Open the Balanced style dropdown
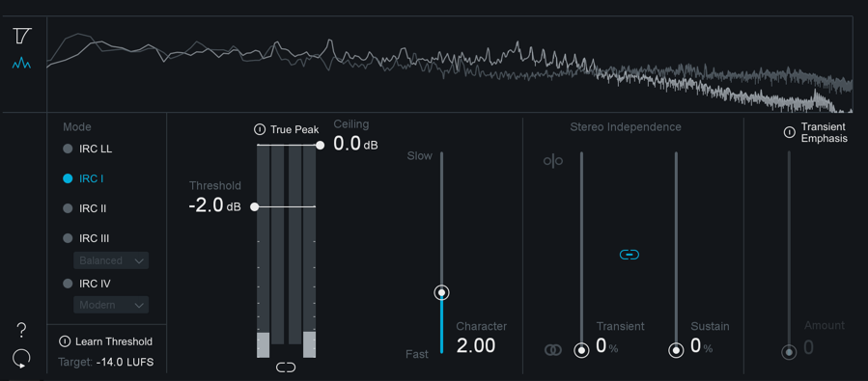The image size is (868, 381). click(x=111, y=260)
